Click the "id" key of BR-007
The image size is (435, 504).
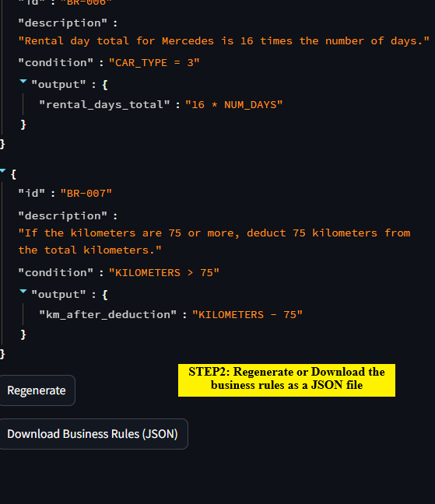[x=31, y=193]
